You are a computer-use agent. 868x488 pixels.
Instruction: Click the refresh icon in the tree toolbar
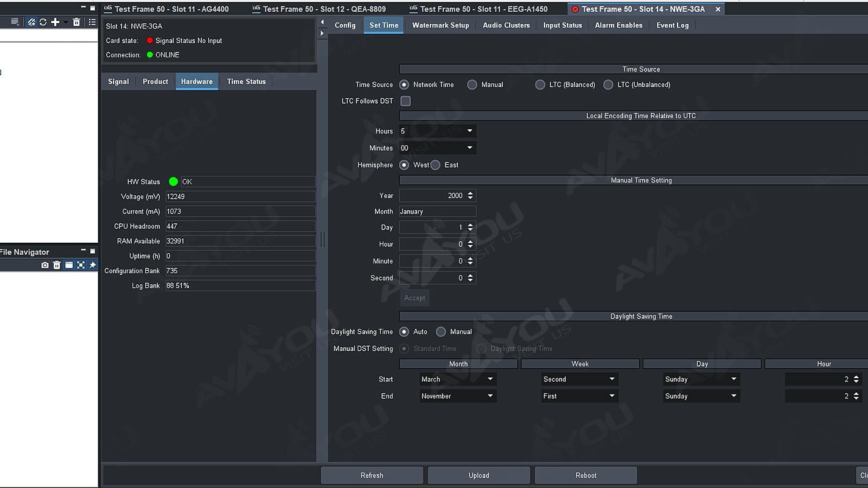[x=43, y=22]
